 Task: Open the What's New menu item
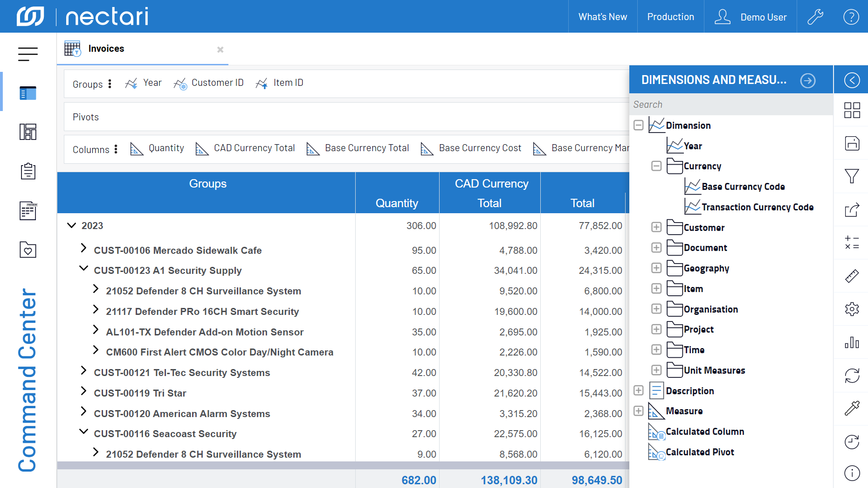[602, 17]
